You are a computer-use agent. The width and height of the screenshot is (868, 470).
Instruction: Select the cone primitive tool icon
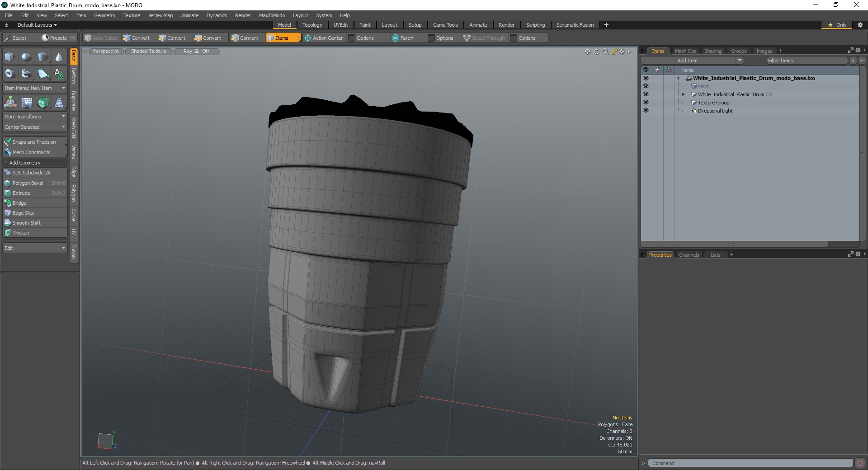click(59, 57)
